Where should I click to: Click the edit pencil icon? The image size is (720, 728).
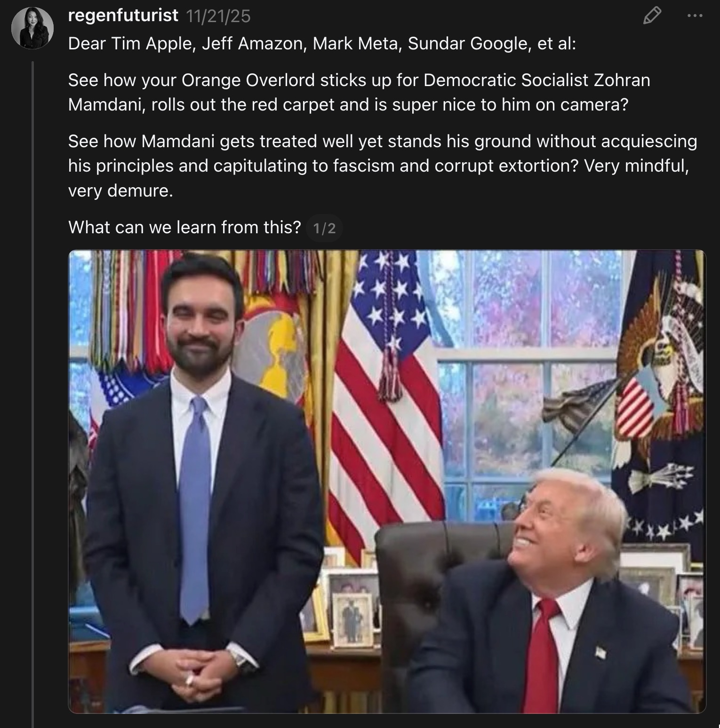tap(652, 16)
